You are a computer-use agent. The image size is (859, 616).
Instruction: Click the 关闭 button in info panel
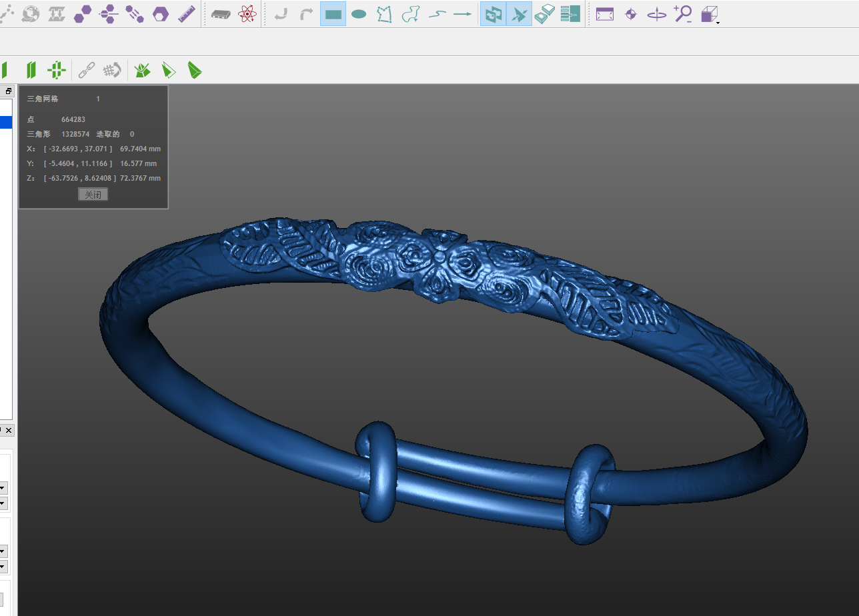pyautogui.click(x=93, y=195)
